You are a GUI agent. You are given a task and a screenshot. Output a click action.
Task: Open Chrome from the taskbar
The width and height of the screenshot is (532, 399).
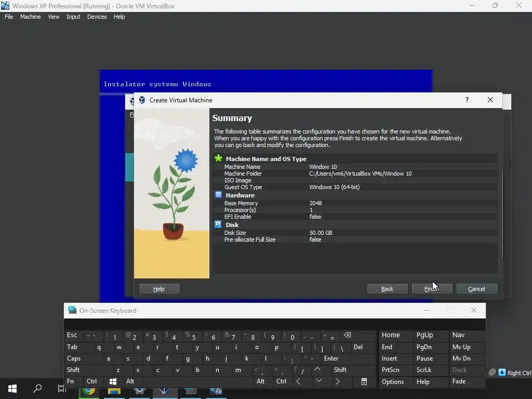pos(89,392)
